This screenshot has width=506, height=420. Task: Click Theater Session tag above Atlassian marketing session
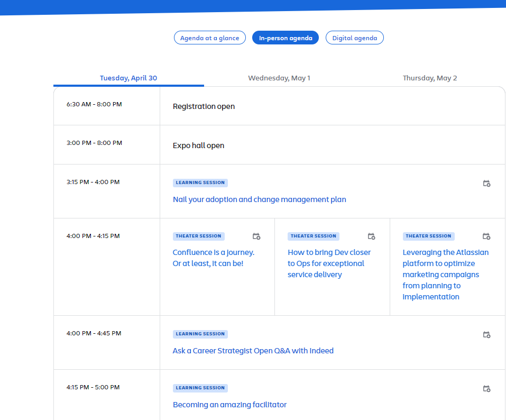point(429,236)
